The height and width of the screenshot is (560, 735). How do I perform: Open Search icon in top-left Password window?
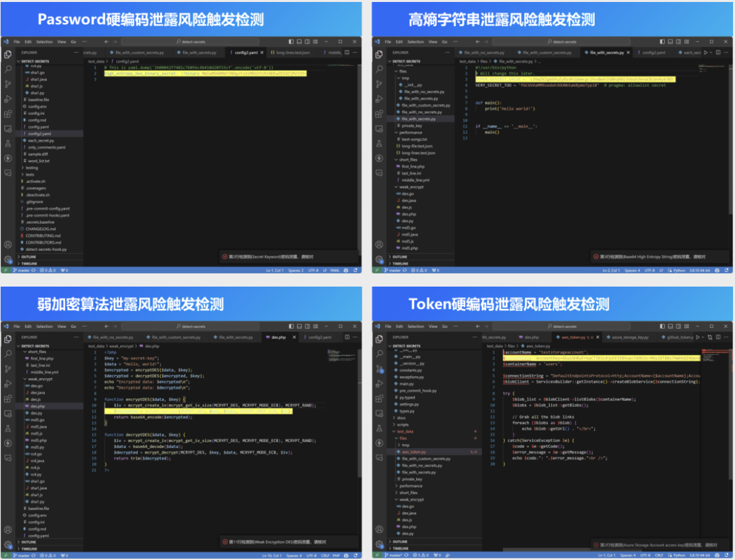coord(8,69)
